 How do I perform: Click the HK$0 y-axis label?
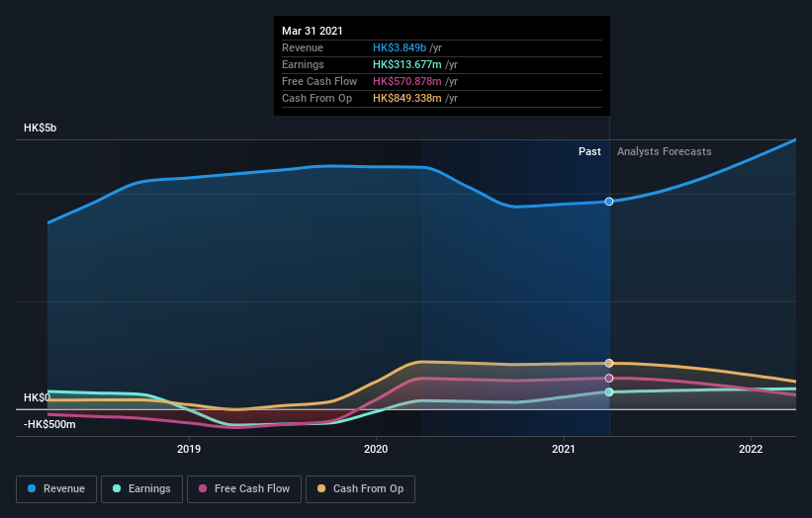point(37,397)
